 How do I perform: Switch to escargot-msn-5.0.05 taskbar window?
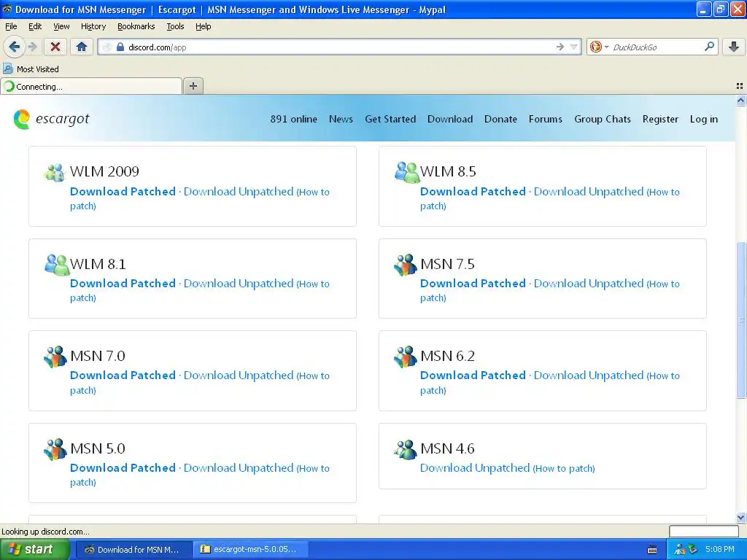[251, 549]
